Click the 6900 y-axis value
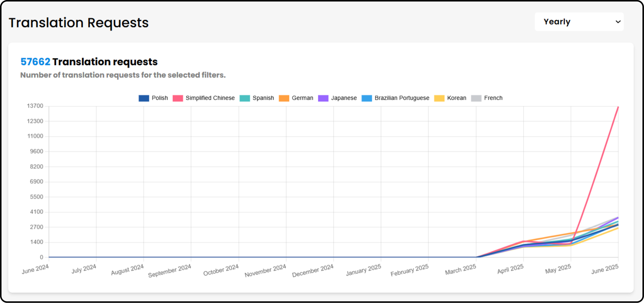Viewport: 644px width, 303px height. point(36,182)
